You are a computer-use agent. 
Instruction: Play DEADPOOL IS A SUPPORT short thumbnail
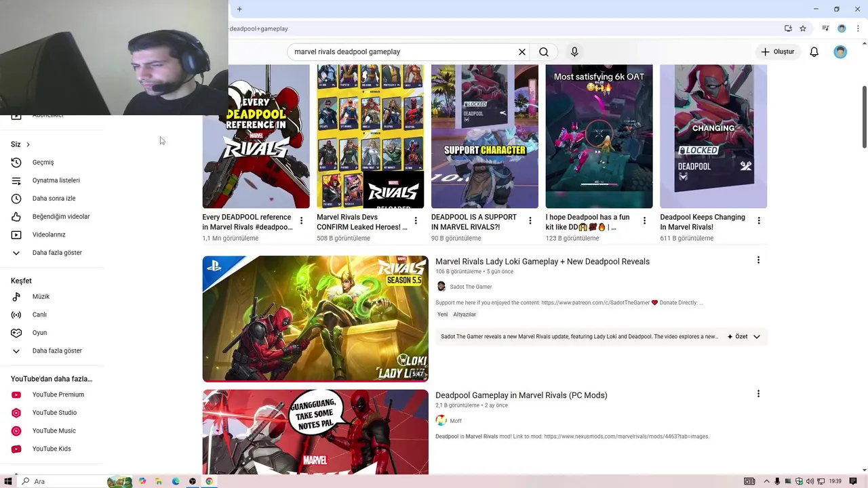tap(485, 136)
